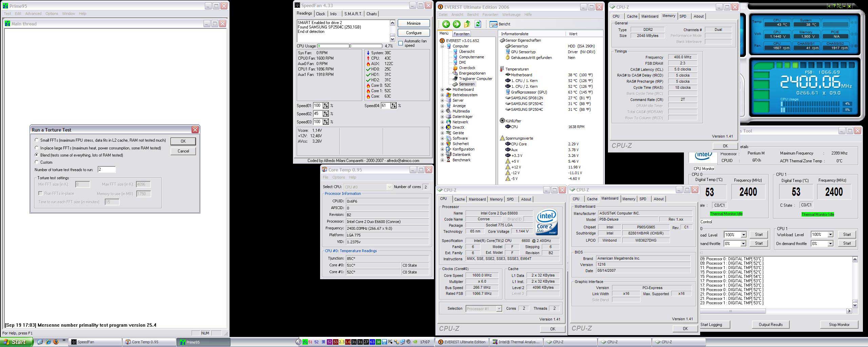This screenshot has width=868, height=347.
Task: Click the SpeedFan Minimize button
Action: click(x=414, y=23)
